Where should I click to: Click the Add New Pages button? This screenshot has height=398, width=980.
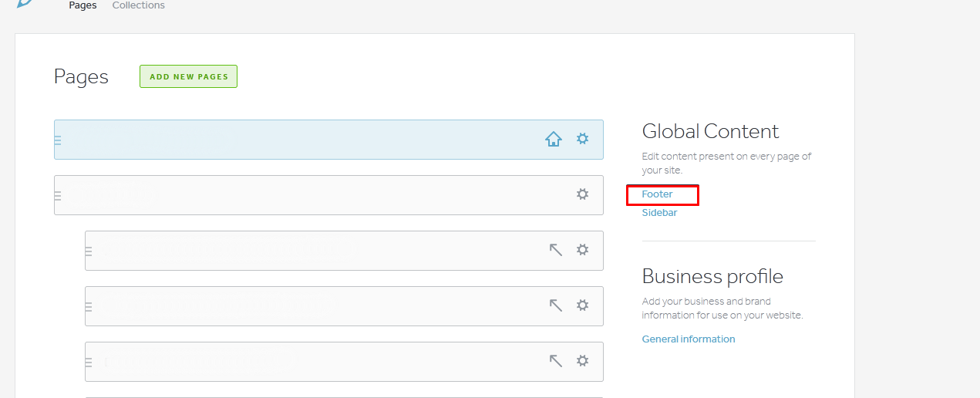point(188,76)
